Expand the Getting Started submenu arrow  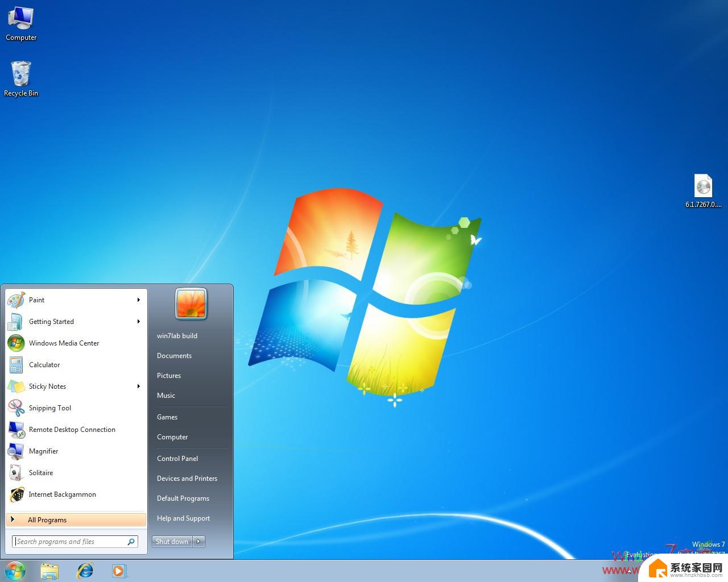138,322
